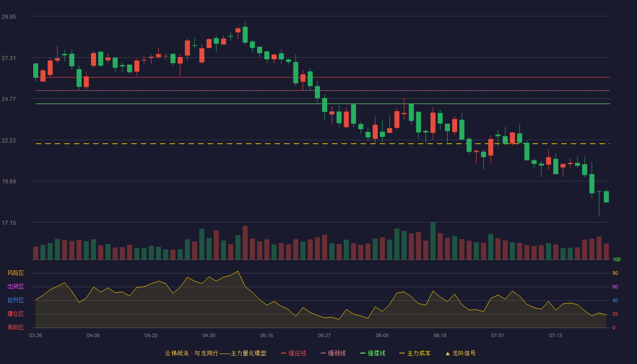Click the blue 40 indicator scale value

coord(615,301)
